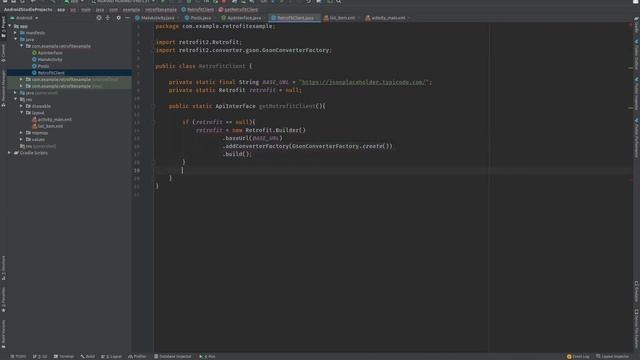Select RetrofitClient in the project tree

[x=48, y=73]
